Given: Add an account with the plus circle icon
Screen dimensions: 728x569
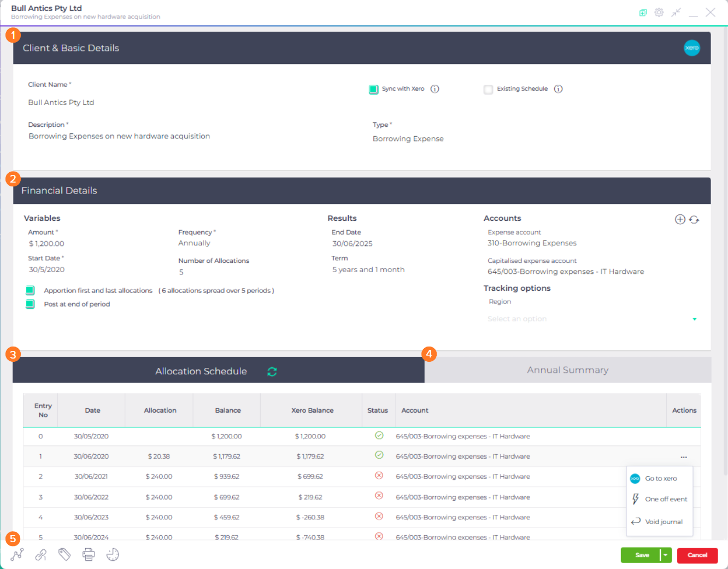Looking at the screenshot, I should 680,219.
